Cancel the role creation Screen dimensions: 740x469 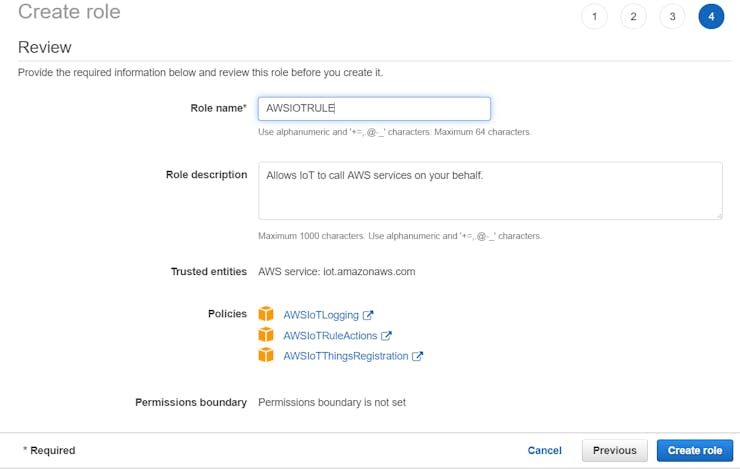click(545, 451)
